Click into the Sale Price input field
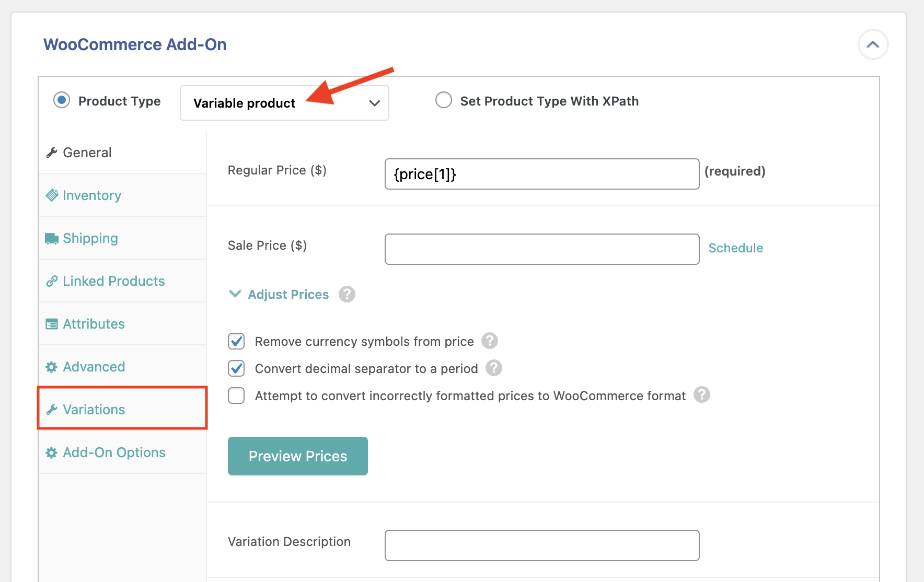 [x=541, y=249]
